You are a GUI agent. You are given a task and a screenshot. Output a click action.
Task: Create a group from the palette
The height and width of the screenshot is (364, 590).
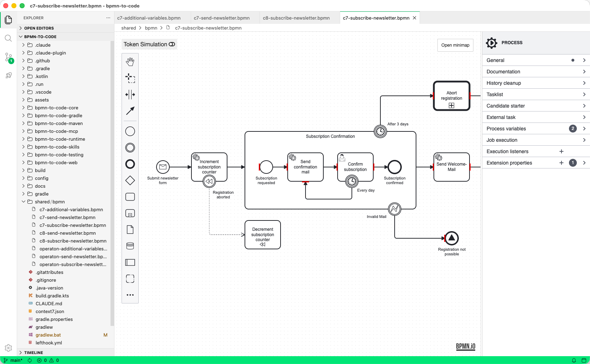[x=130, y=279]
